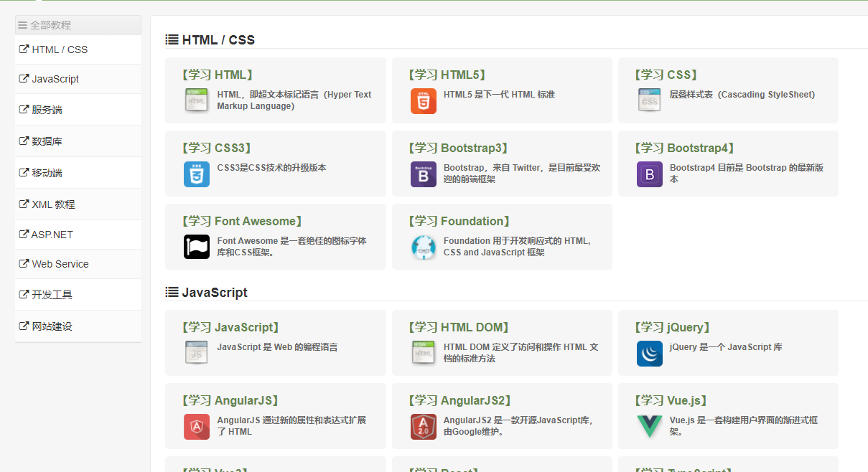Click list icon beside JavaScript section heading

pos(172,292)
